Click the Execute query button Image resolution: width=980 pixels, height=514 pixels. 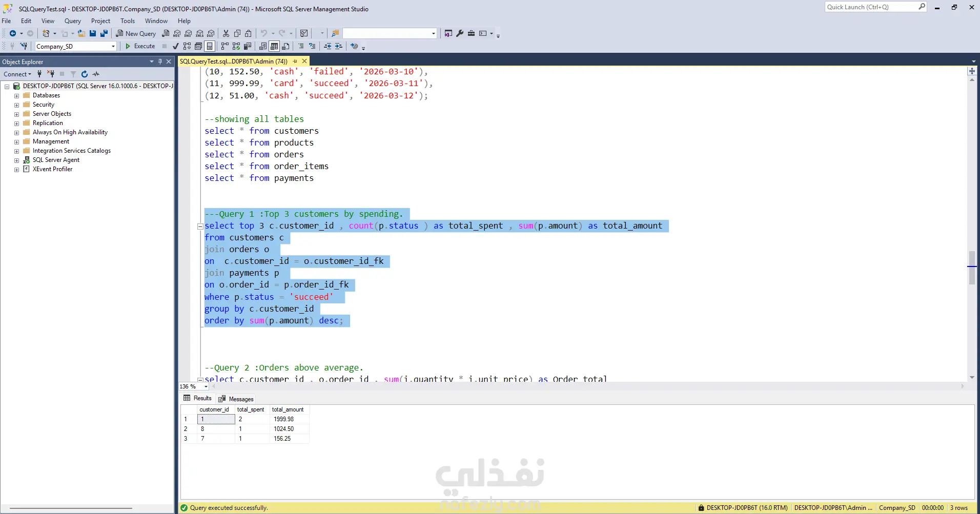click(140, 46)
